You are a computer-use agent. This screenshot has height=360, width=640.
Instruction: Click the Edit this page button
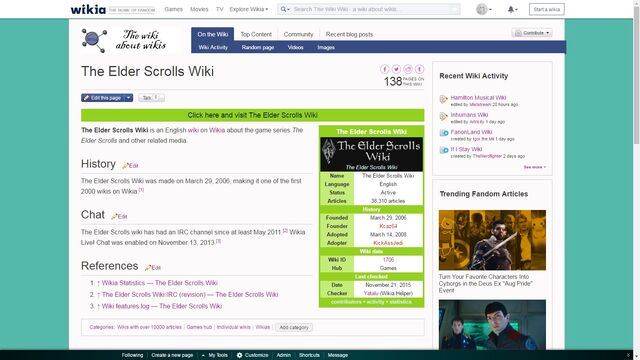pos(103,98)
